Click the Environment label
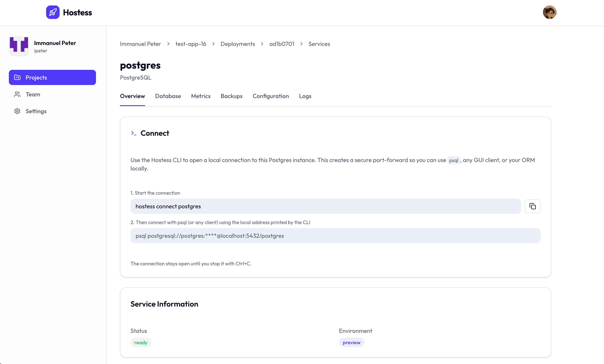The width and height of the screenshot is (604, 364). 355,331
